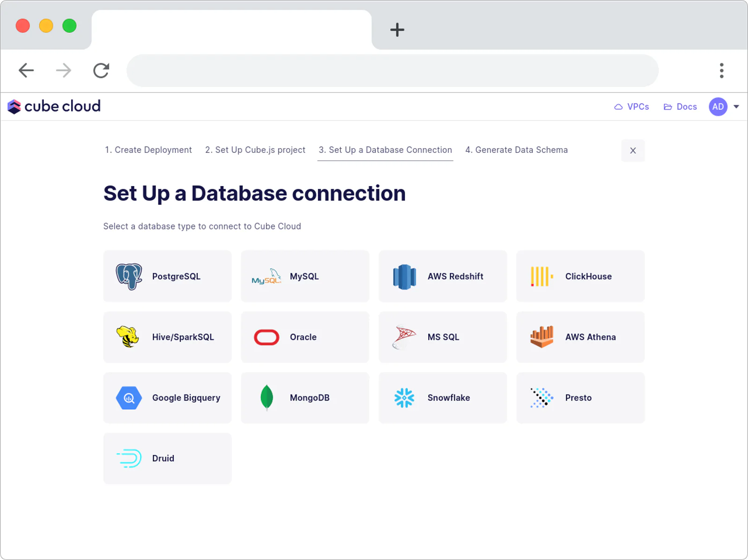
Task: Click 'Select a database type' subtitle text
Action: point(202,226)
